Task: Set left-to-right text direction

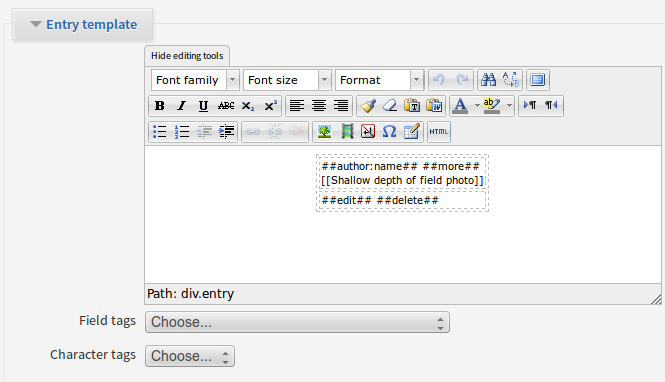Action: [x=530, y=105]
